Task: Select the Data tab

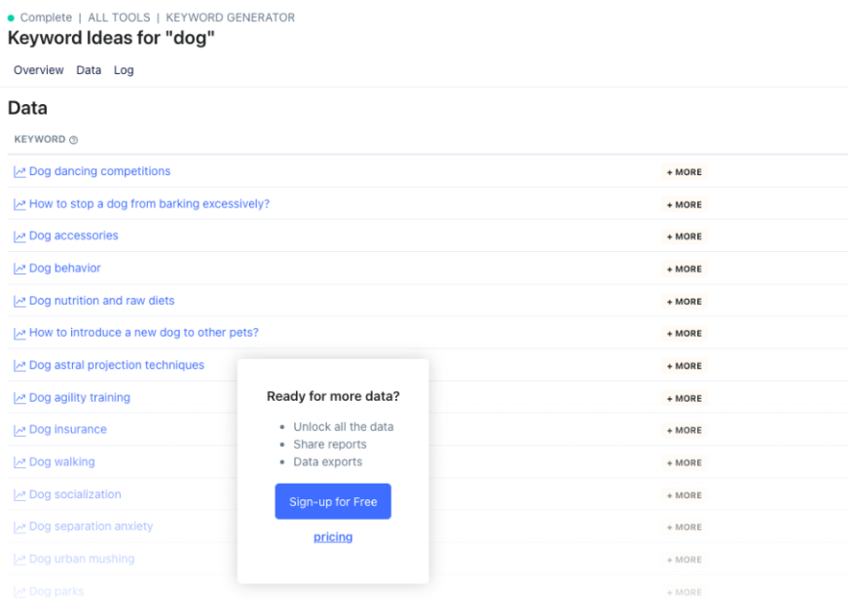Action: [x=89, y=70]
